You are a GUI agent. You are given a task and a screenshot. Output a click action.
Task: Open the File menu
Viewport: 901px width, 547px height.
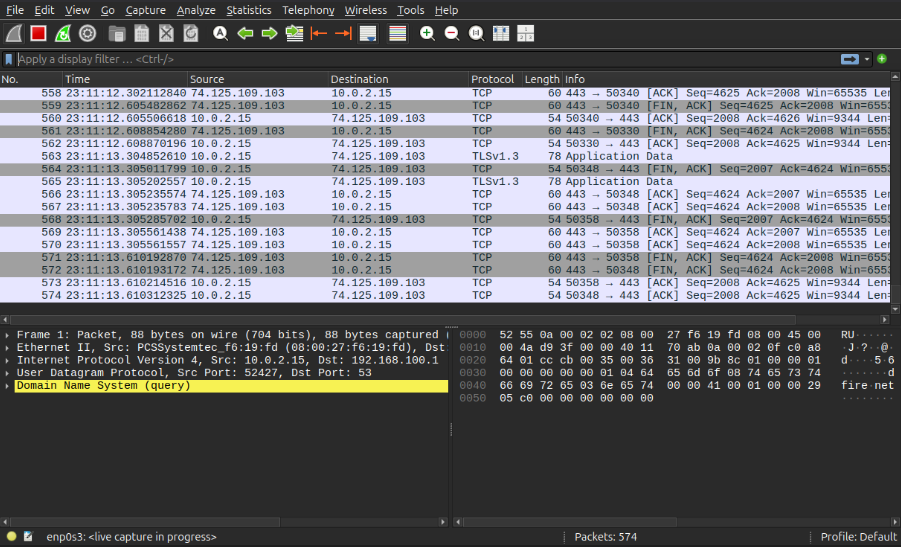click(15, 10)
